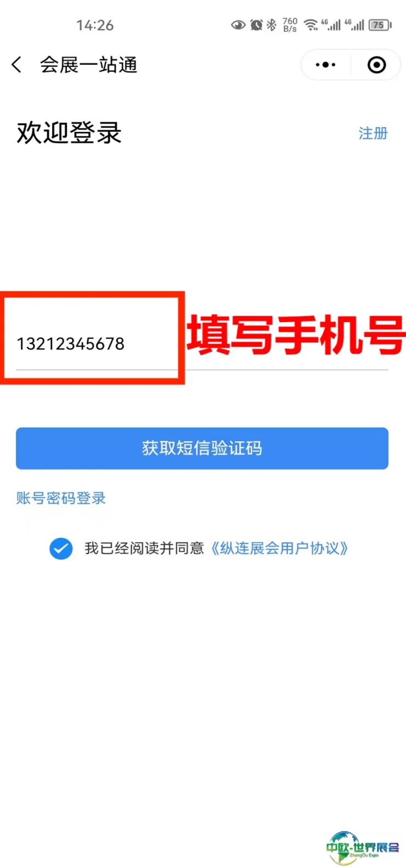Tap the 填写手机号 red annotation text

tap(296, 335)
